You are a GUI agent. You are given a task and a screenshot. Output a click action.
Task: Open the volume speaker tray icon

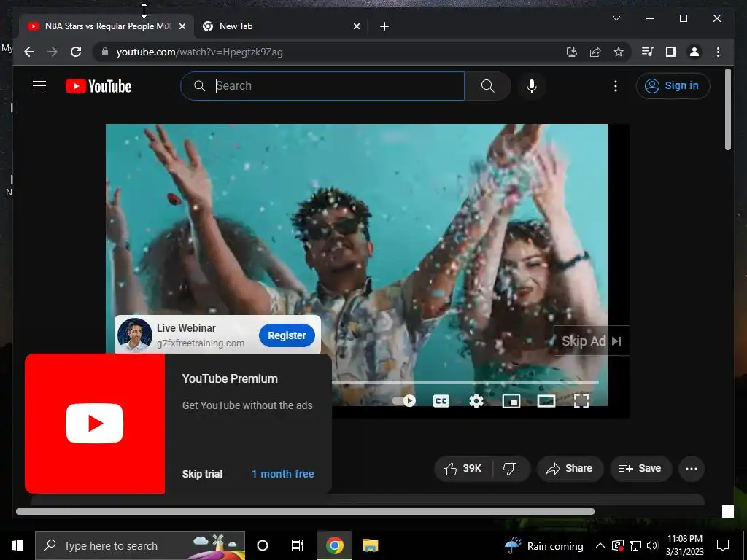click(653, 545)
